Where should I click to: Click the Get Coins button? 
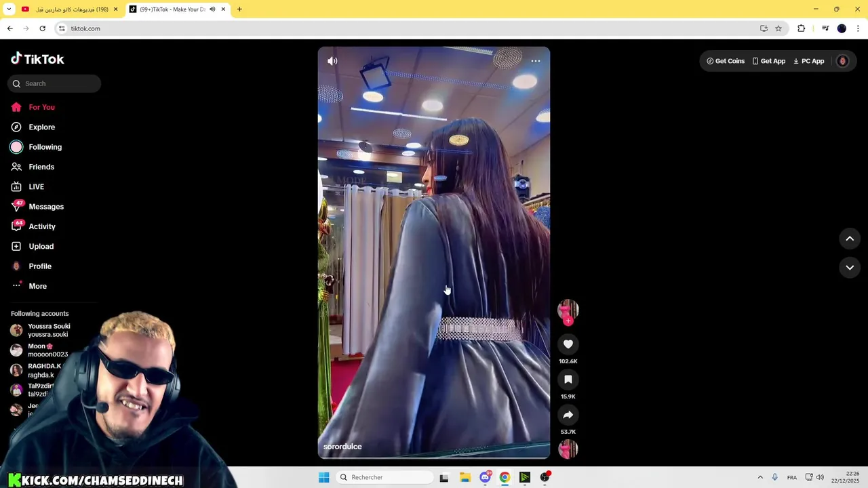(726, 61)
